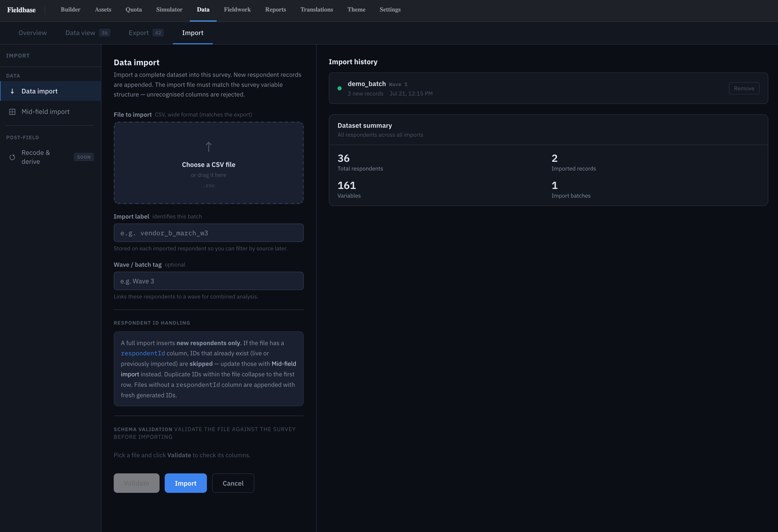Image resolution: width=778 pixels, height=532 pixels.
Task: Open the Simulator section
Action: tap(169, 9)
